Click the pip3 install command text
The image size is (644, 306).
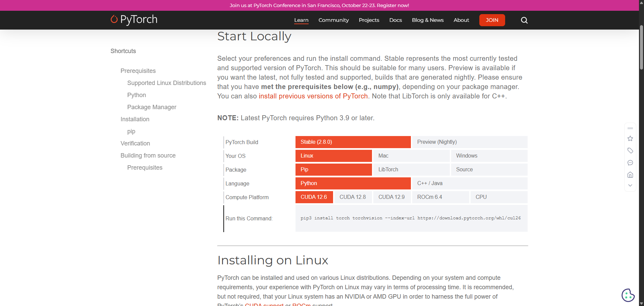tap(411, 218)
